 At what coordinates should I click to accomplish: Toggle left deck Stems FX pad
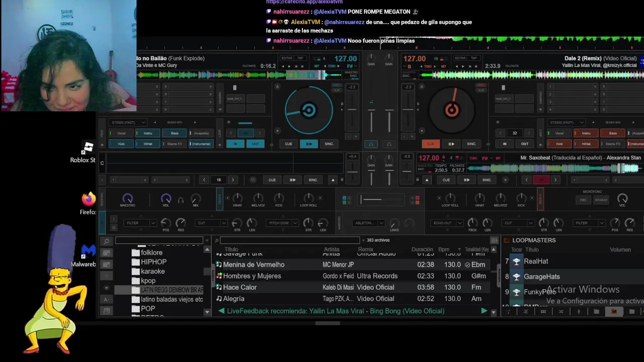pyautogui.click(x=175, y=144)
